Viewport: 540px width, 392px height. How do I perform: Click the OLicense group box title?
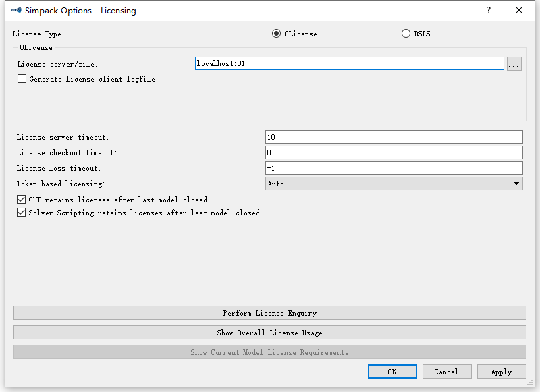pyautogui.click(x=36, y=47)
